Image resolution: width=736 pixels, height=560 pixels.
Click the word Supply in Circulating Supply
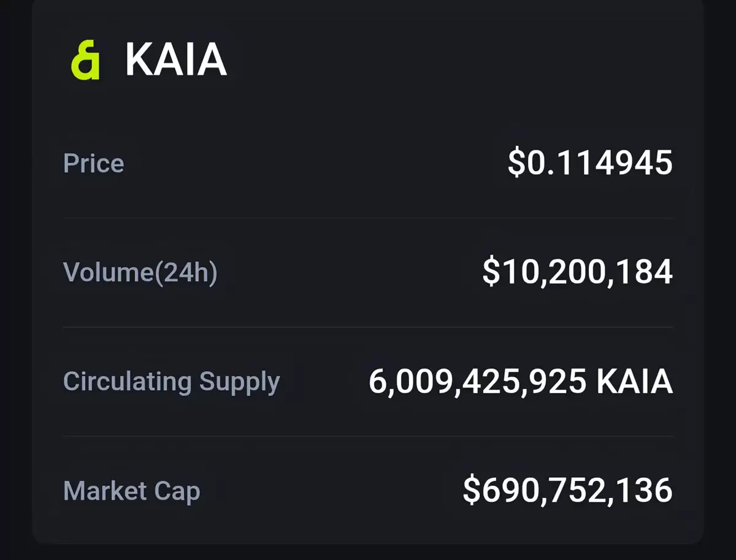[x=240, y=383]
